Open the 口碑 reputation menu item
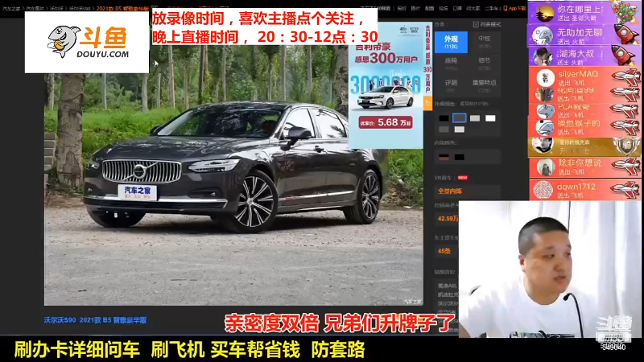 coord(457,8)
